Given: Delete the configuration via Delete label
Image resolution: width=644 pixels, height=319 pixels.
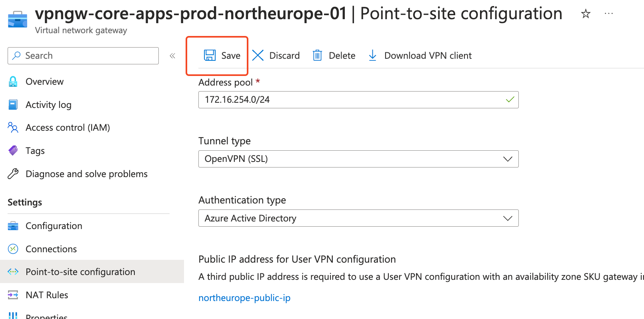Looking at the screenshot, I should pyautogui.click(x=342, y=56).
